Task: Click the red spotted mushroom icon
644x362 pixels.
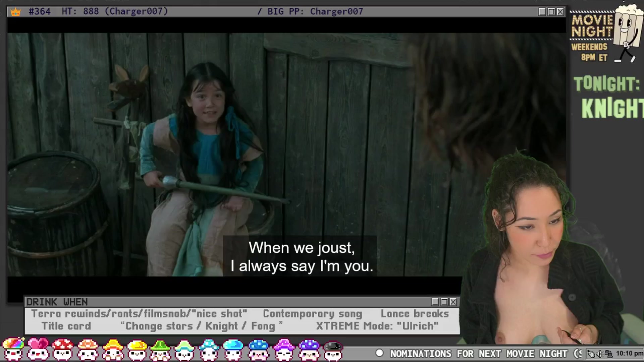Action: (62, 349)
